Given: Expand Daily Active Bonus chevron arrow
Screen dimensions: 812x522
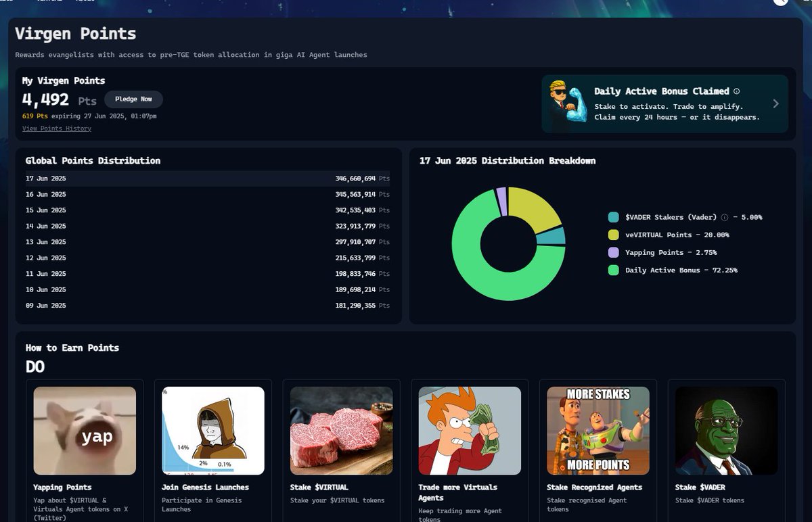Looking at the screenshot, I should point(775,103).
